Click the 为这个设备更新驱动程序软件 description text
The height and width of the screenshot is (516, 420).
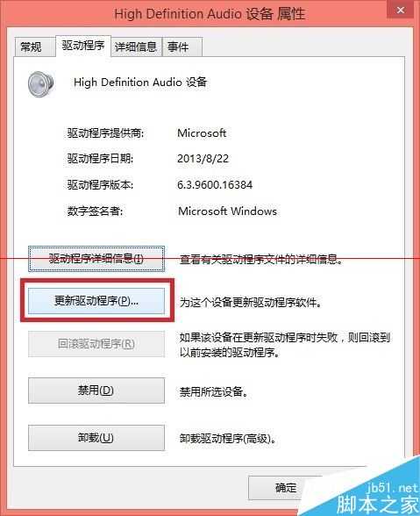[x=251, y=302]
